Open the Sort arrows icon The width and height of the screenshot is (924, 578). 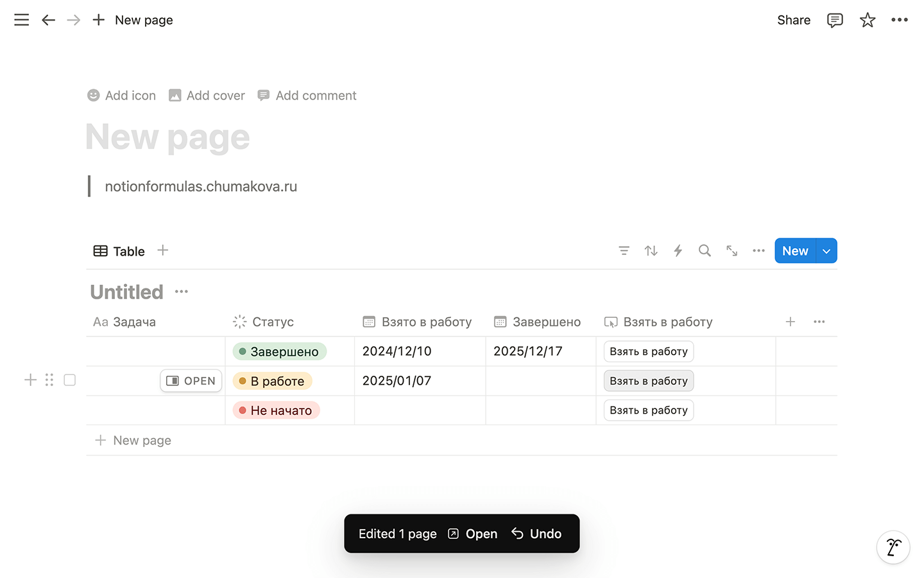coord(651,250)
